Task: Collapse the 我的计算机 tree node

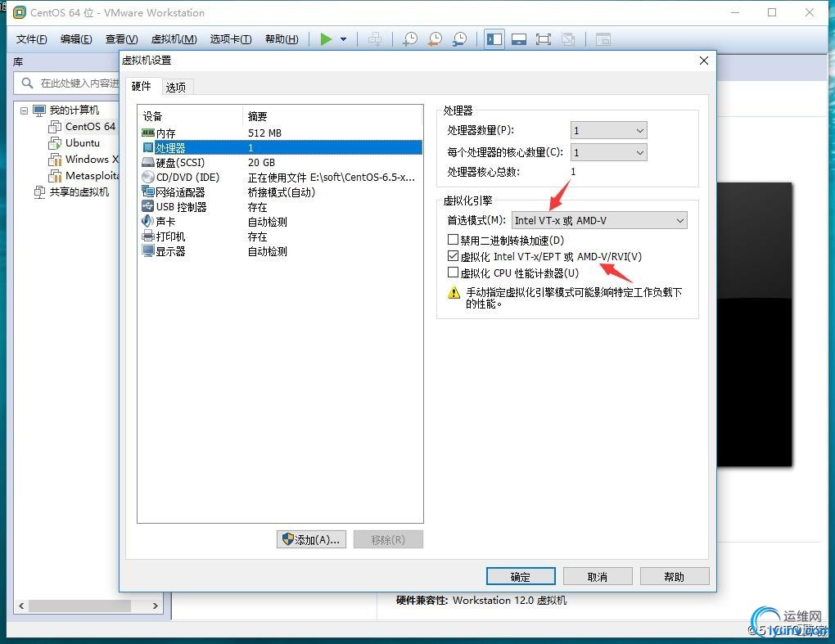Action: click(24, 110)
